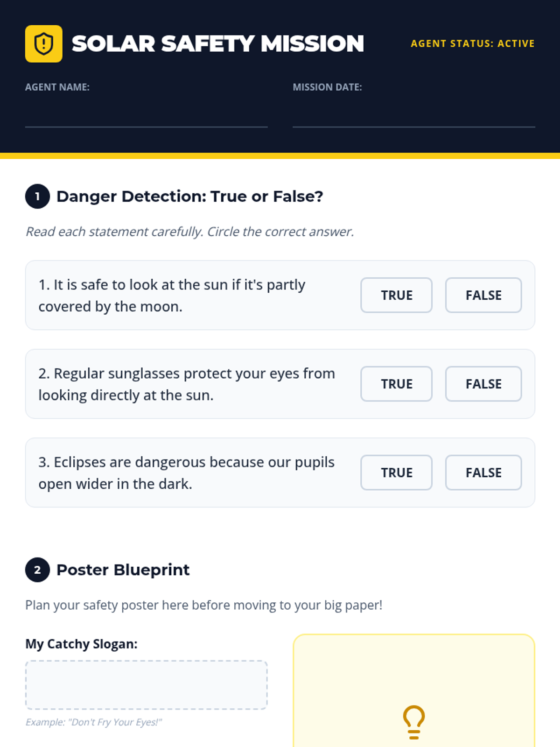This screenshot has width=560, height=747.
Task: Click the number 2 section badge
Action: click(37, 570)
